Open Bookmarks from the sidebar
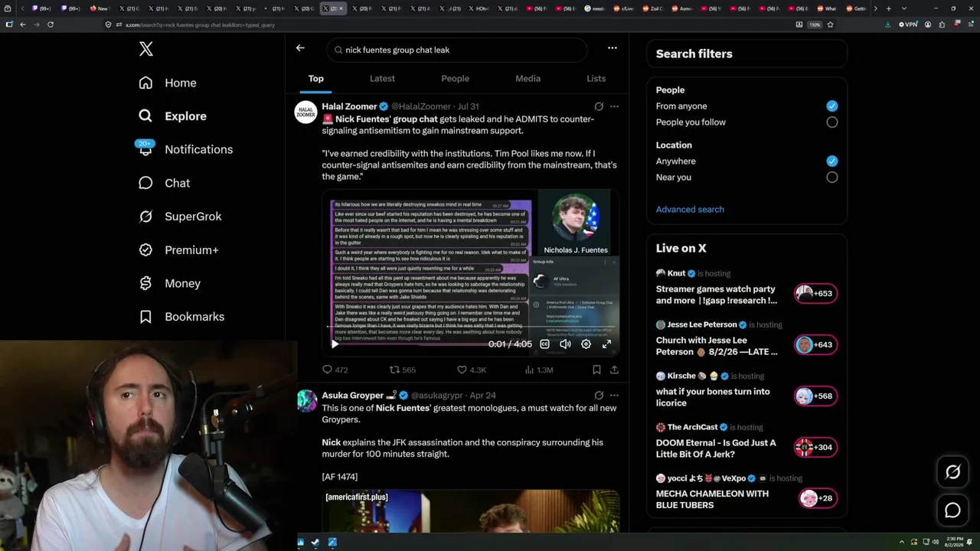980x551 pixels. point(181,317)
